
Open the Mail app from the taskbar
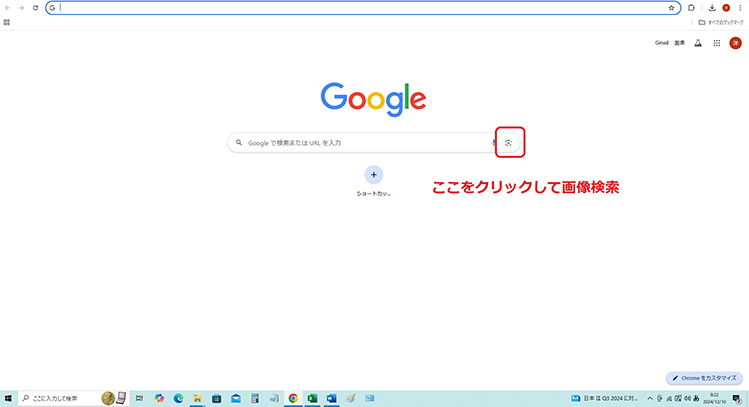[x=235, y=398]
